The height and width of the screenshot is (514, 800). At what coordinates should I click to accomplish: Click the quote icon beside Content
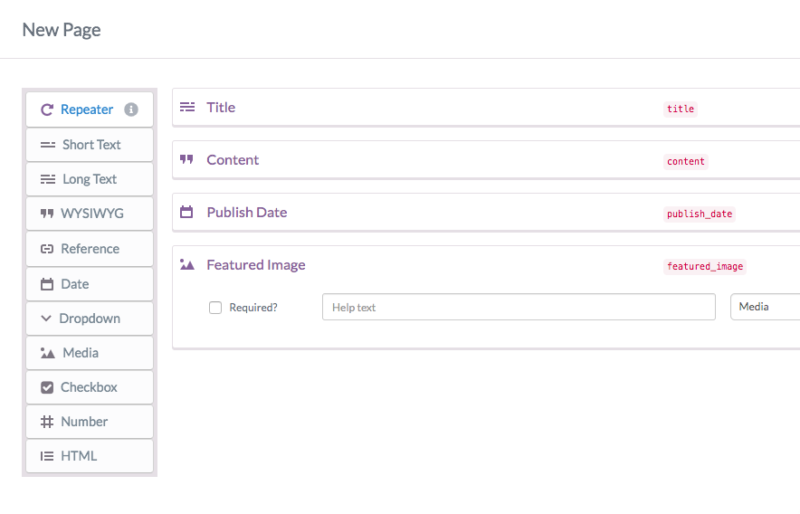pos(187,159)
